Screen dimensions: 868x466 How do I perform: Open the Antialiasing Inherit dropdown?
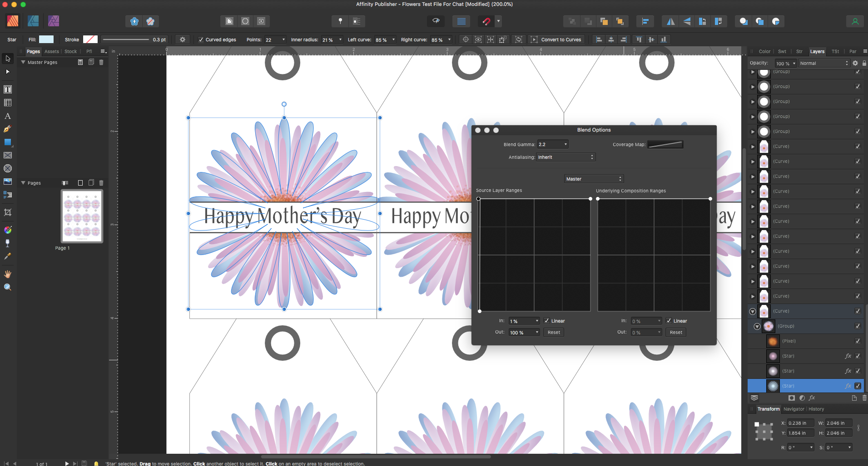click(x=565, y=157)
